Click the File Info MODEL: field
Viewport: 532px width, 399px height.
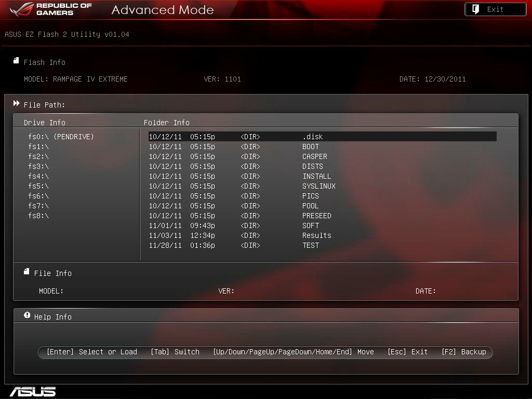51,291
